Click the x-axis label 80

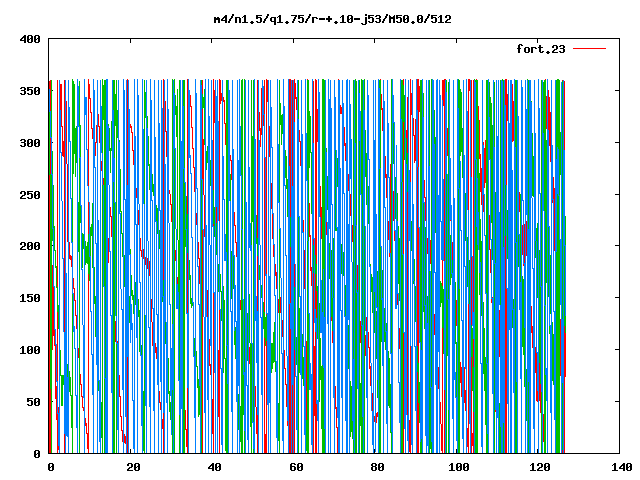[378, 467]
